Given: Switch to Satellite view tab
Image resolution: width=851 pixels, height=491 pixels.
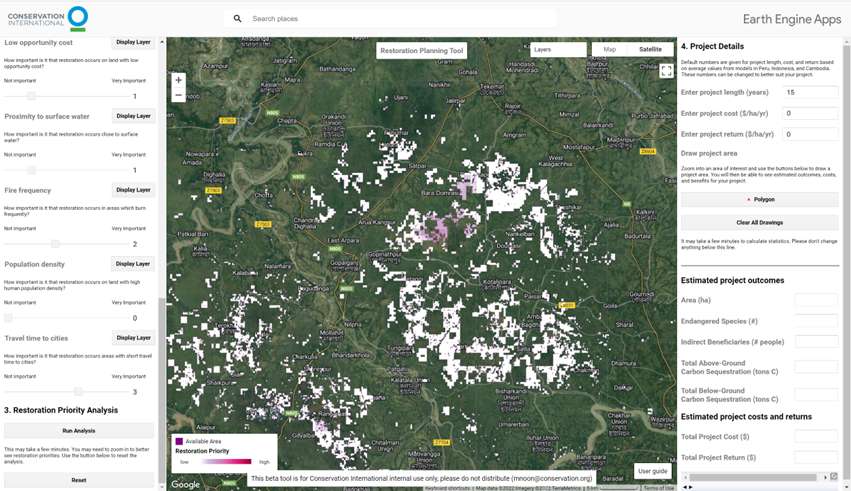Looking at the screenshot, I should pyautogui.click(x=650, y=49).
